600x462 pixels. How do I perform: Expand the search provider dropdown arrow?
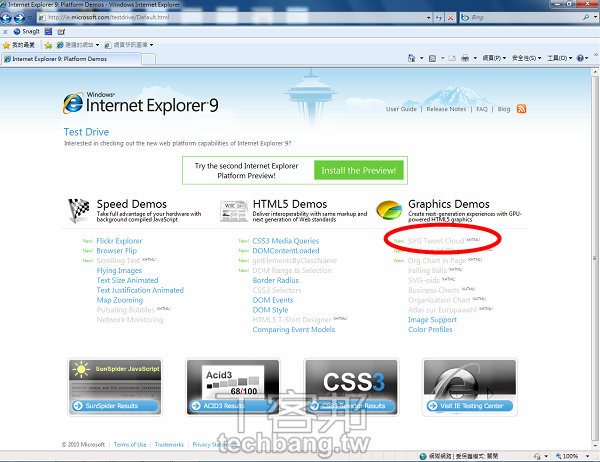tap(595, 17)
